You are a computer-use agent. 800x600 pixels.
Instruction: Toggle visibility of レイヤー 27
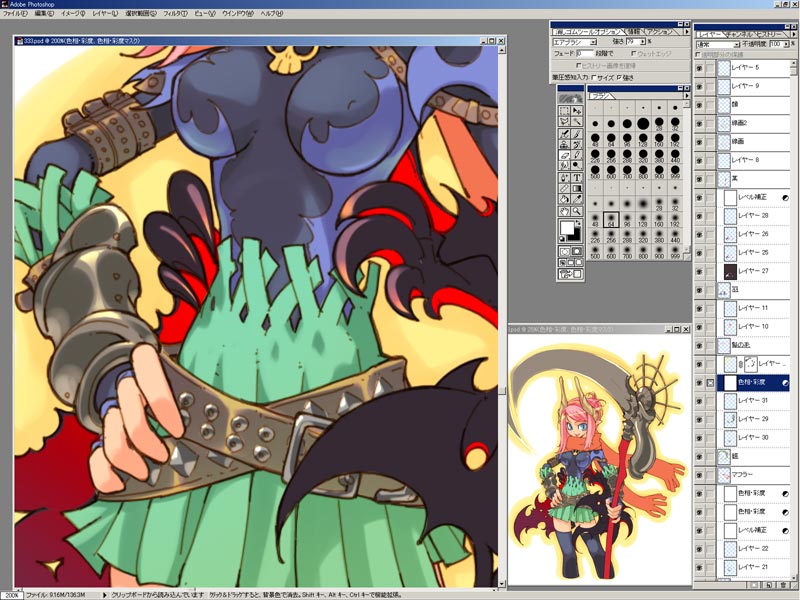[x=699, y=271]
